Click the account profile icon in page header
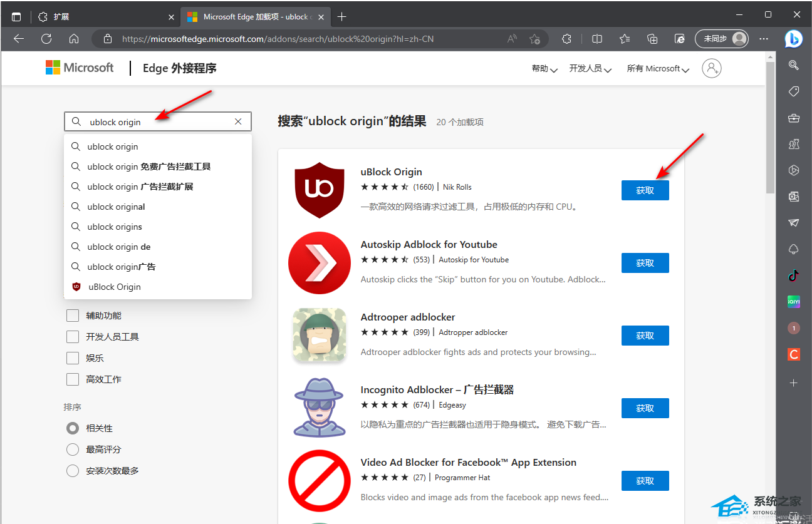This screenshot has width=812, height=524. tap(712, 68)
